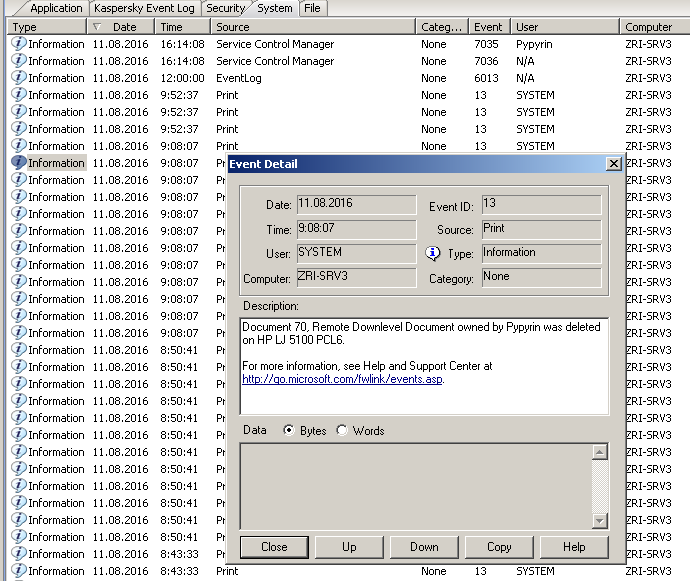Click the information icon of Service Control Manager event 7035
Viewport: 690px width, 581px height.
pos(18,44)
